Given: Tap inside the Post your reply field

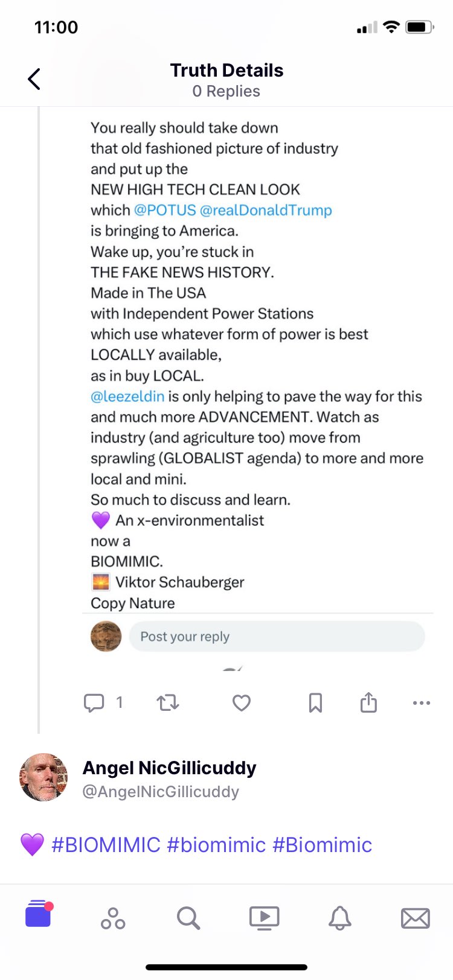Looking at the screenshot, I should pyautogui.click(x=277, y=637).
